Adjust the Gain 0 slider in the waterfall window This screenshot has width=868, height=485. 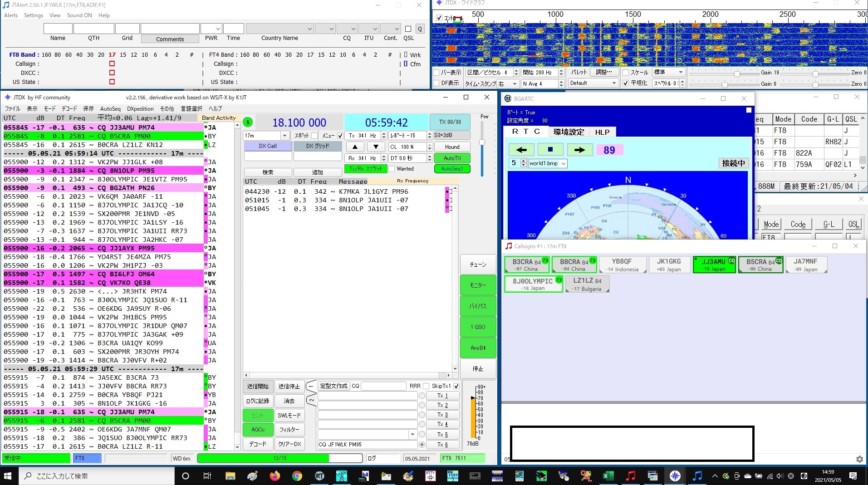click(725, 85)
